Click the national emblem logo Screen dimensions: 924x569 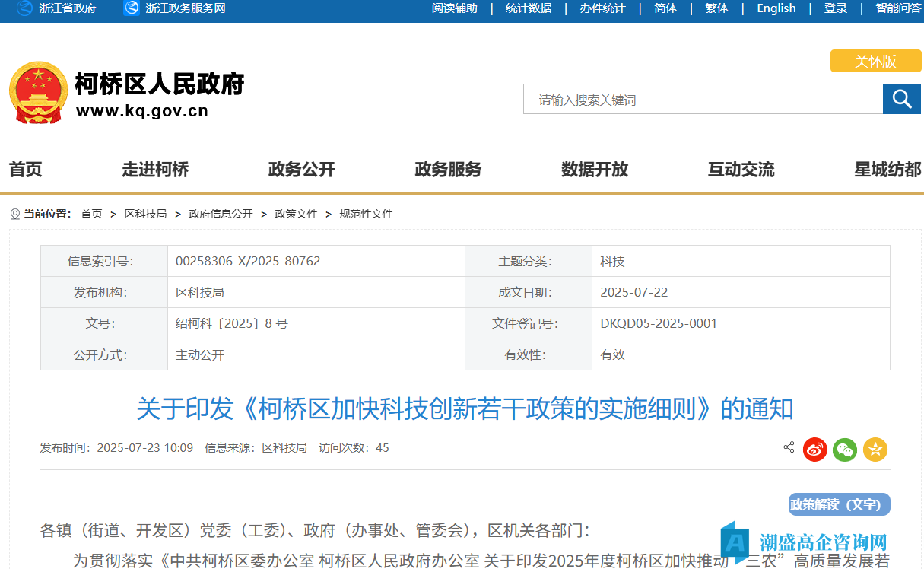[x=38, y=93]
